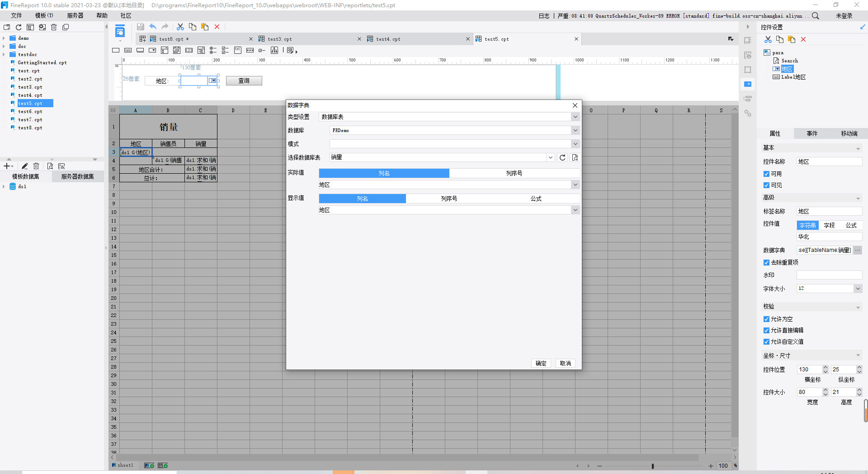Toggle the 可见 checkbox

click(766, 185)
